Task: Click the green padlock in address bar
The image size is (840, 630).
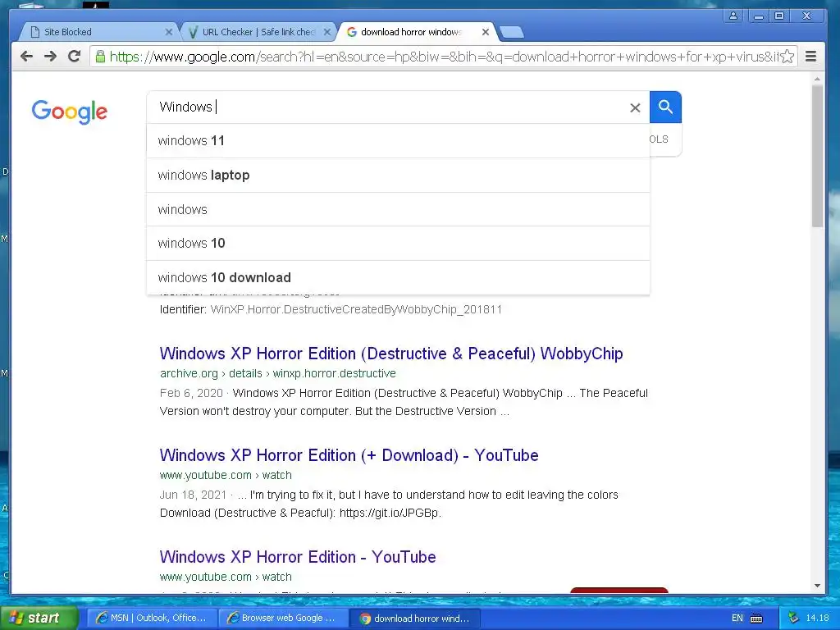Action: pos(100,57)
